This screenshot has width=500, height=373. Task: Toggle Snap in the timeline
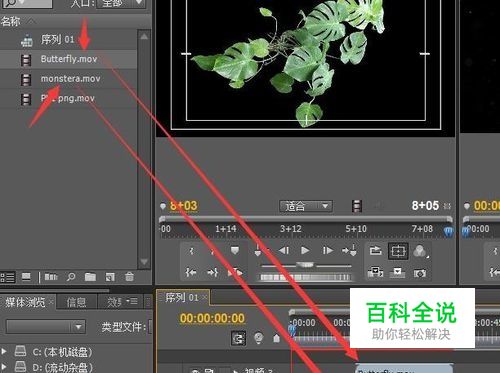click(x=238, y=339)
